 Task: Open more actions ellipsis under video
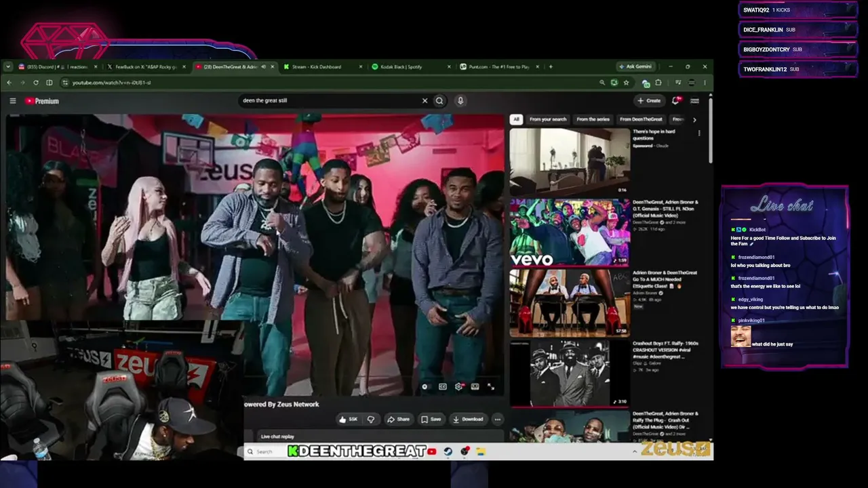tap(497, 419)
